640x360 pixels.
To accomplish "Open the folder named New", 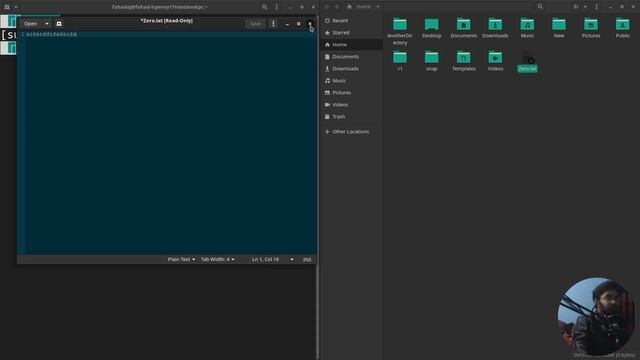I will click(559, 28).
